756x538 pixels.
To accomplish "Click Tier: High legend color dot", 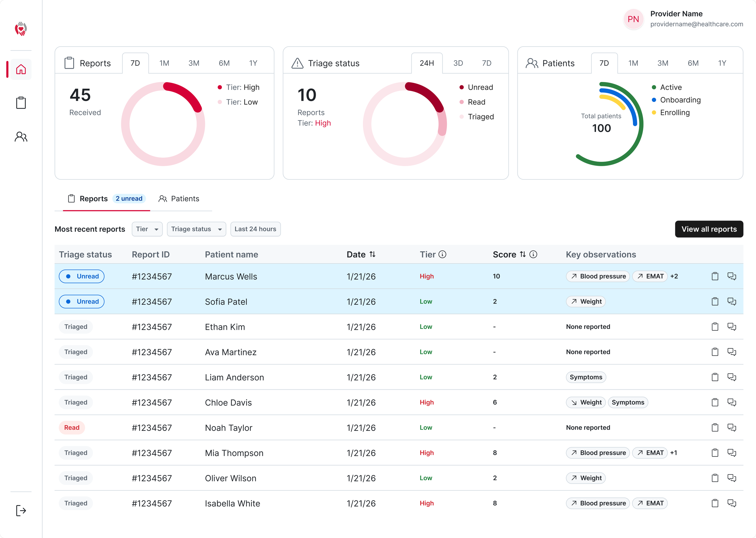I will 220,87.
